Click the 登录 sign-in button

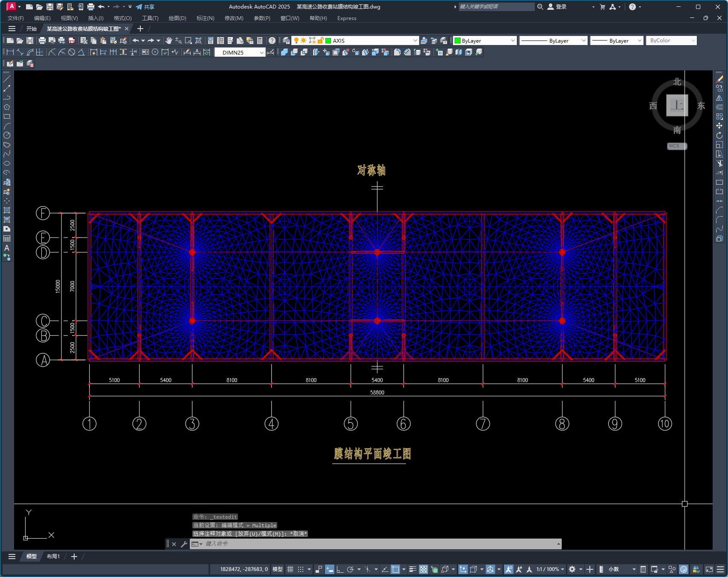coord(557,6)
